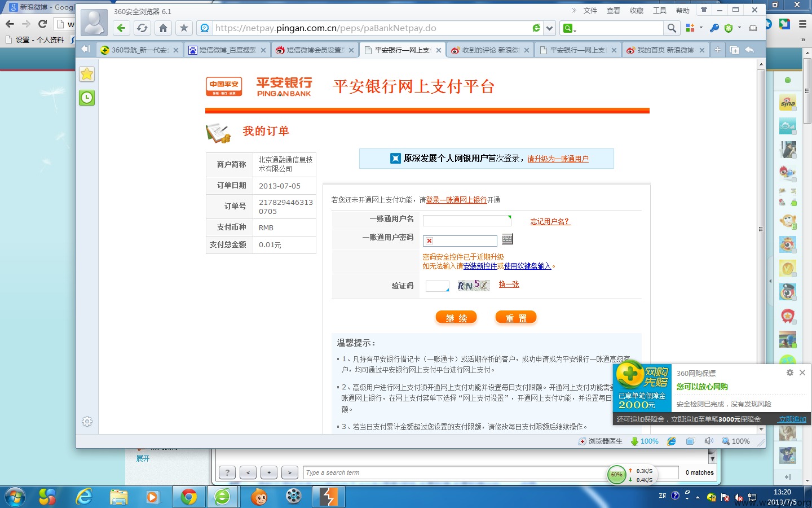
Task: Go to home page using house icon
Action: 163,28
